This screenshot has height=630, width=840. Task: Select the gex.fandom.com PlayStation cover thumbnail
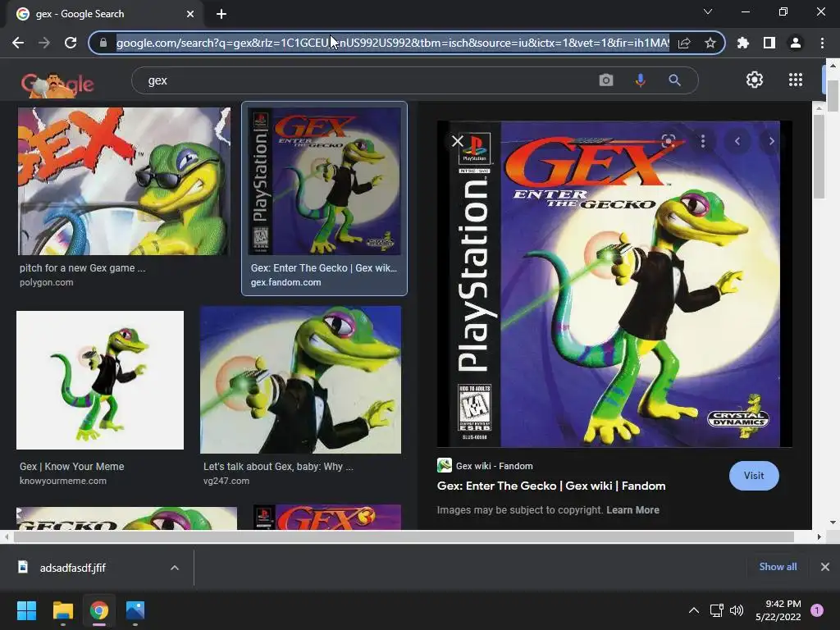click(324, 181)
